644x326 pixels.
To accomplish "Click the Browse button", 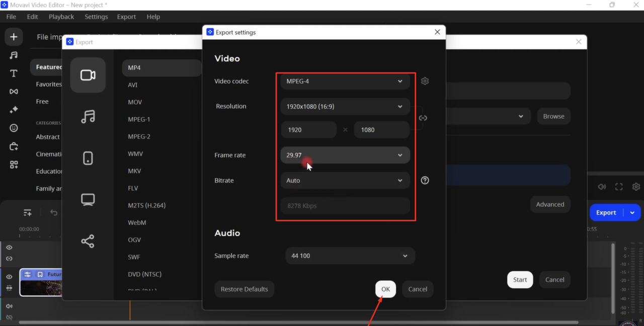I will (x=553, y=116).
